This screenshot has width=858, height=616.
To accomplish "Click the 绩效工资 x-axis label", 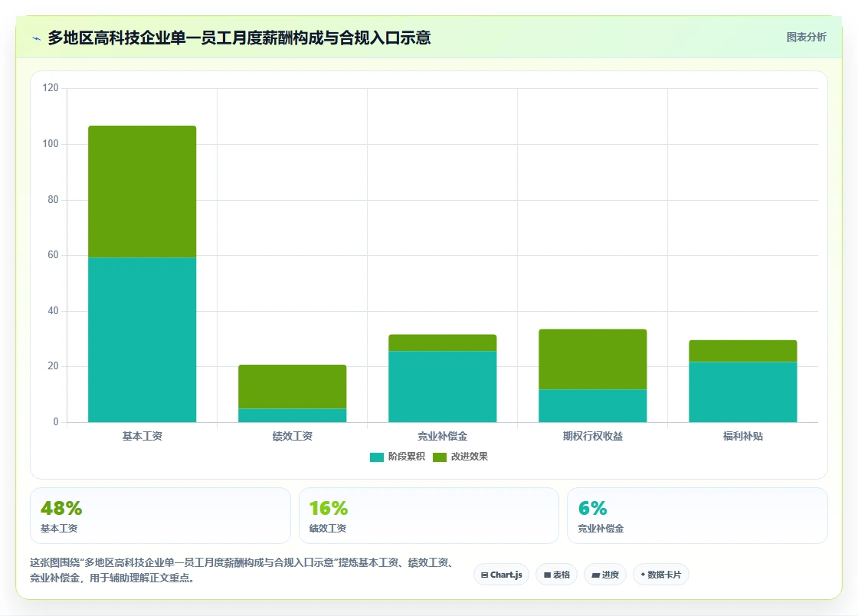I will point(292,436).
